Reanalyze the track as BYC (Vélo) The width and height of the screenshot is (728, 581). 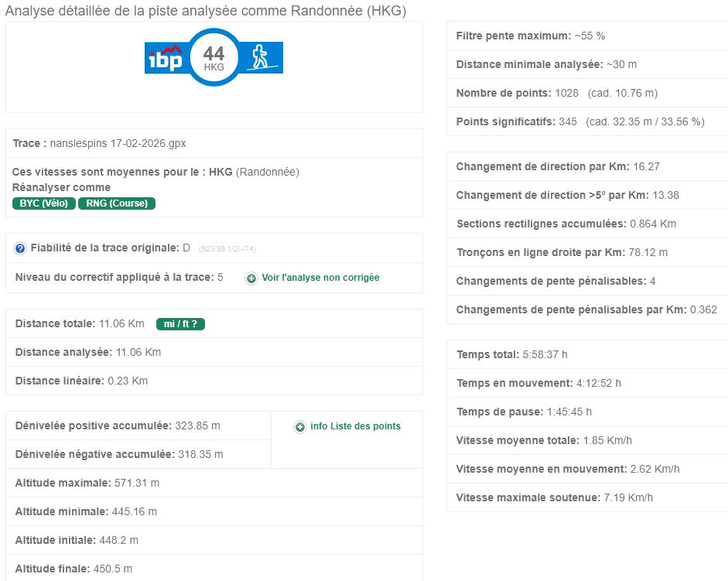pos(43,203)
